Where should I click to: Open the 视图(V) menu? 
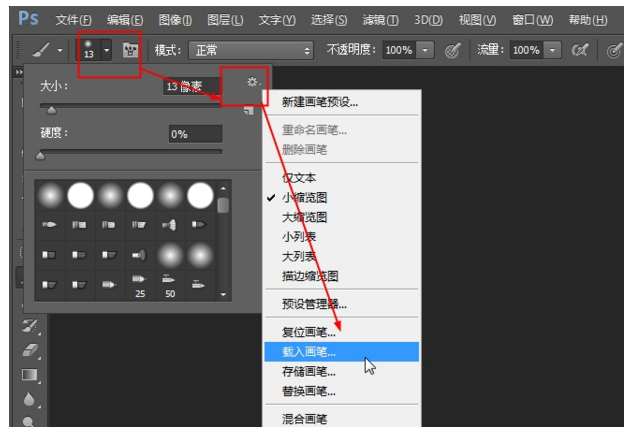pyautogui.click(x=477, y=20)
